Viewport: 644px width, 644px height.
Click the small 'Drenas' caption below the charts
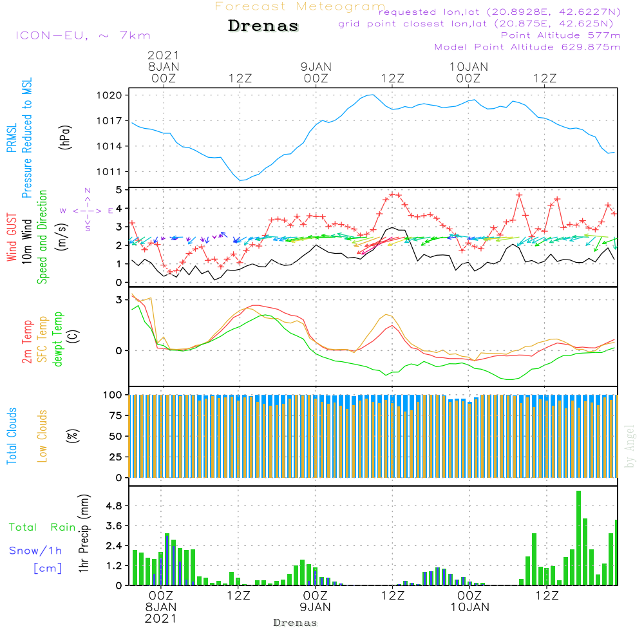point(295,623)
